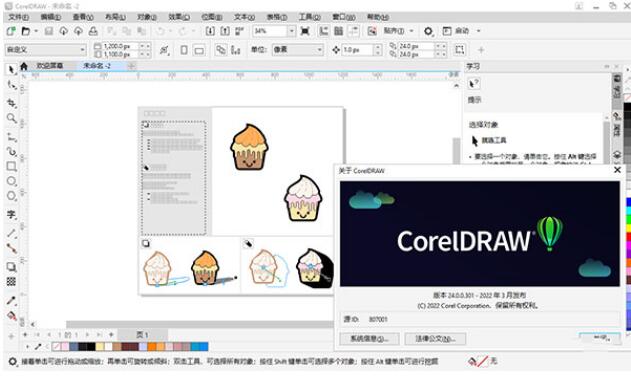
Task: Open the View (查看) menu
Action: click(82, 17)
